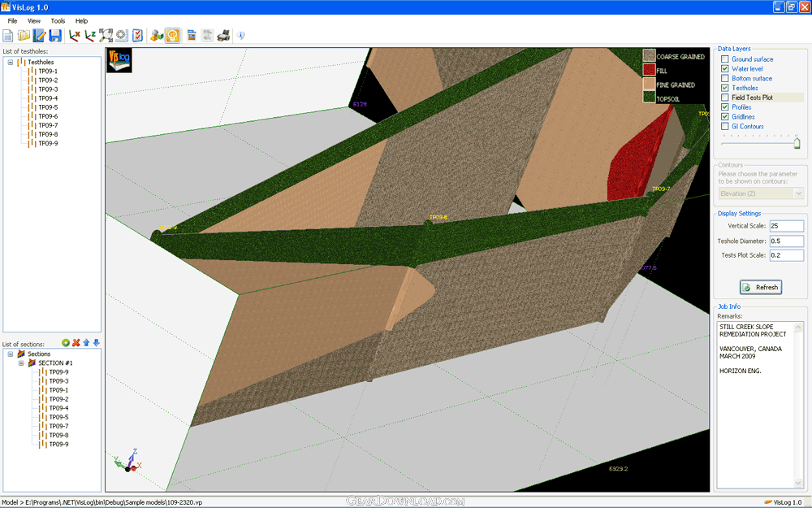Click the model path in status bar
The image size is (812, 508).
point(102,502)
